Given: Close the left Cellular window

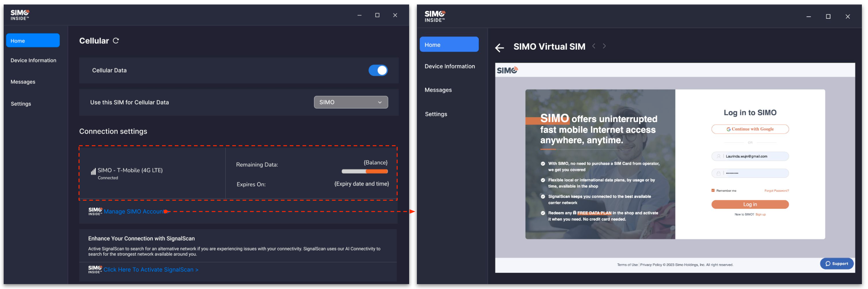Looking at the screenshot, I should tap(395, 15).
